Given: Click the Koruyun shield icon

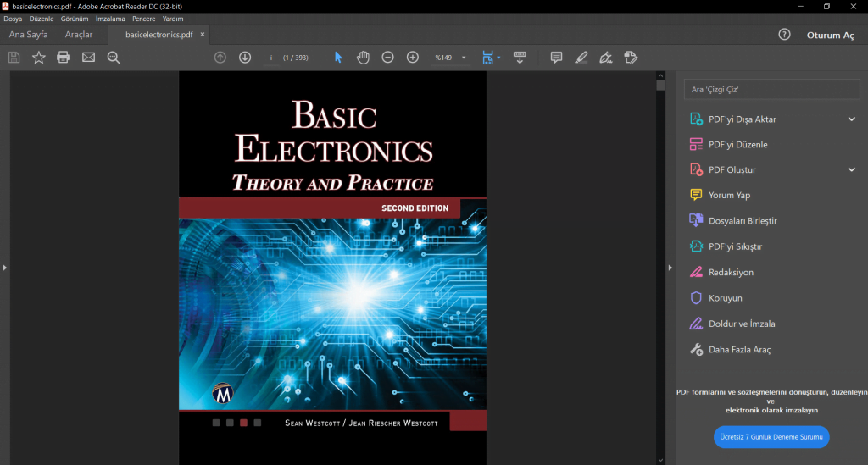Looking at the screenshot, I should pyautogui.click(x=696, y=297).
